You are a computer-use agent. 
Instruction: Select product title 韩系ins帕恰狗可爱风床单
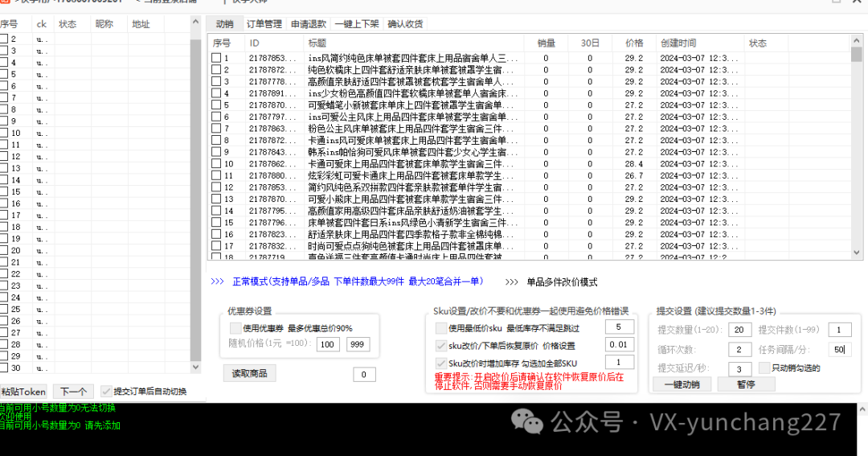(413, 152)
